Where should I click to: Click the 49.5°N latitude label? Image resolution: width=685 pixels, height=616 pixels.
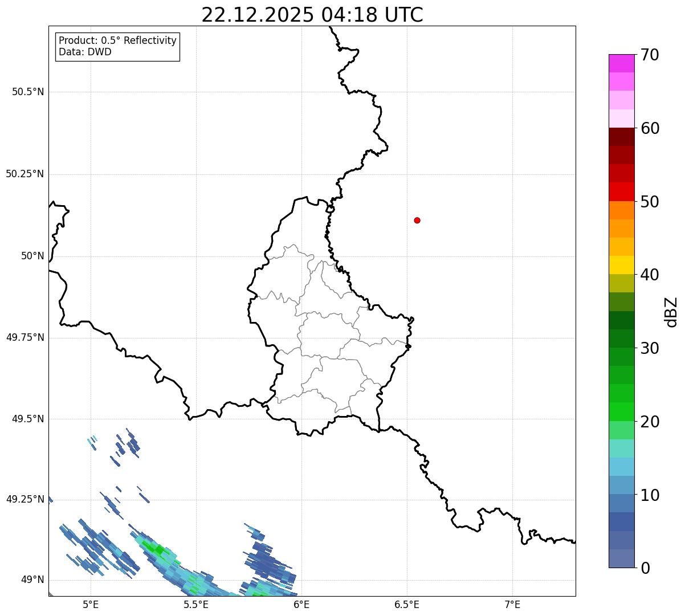pyautogui.click(x=28, y=419)
